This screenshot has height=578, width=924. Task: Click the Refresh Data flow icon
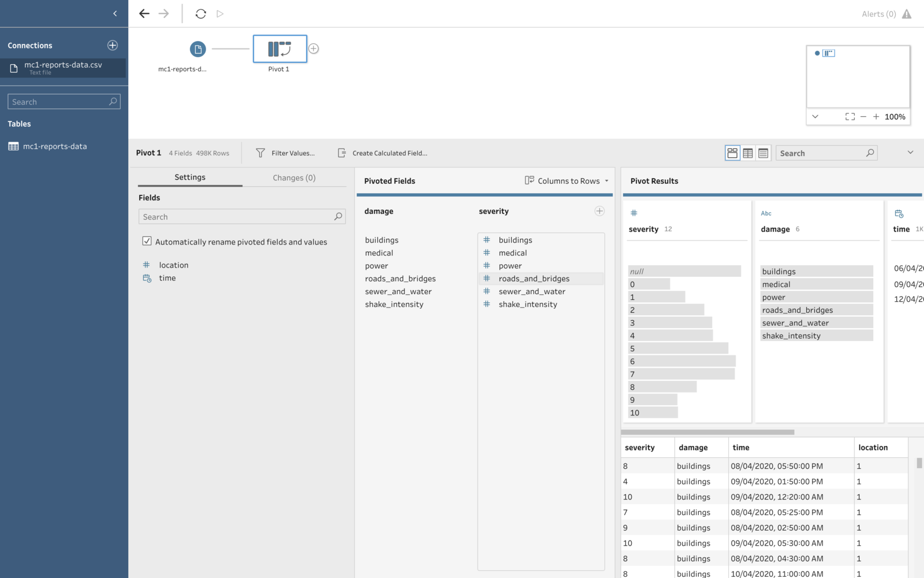coord(200,13)
